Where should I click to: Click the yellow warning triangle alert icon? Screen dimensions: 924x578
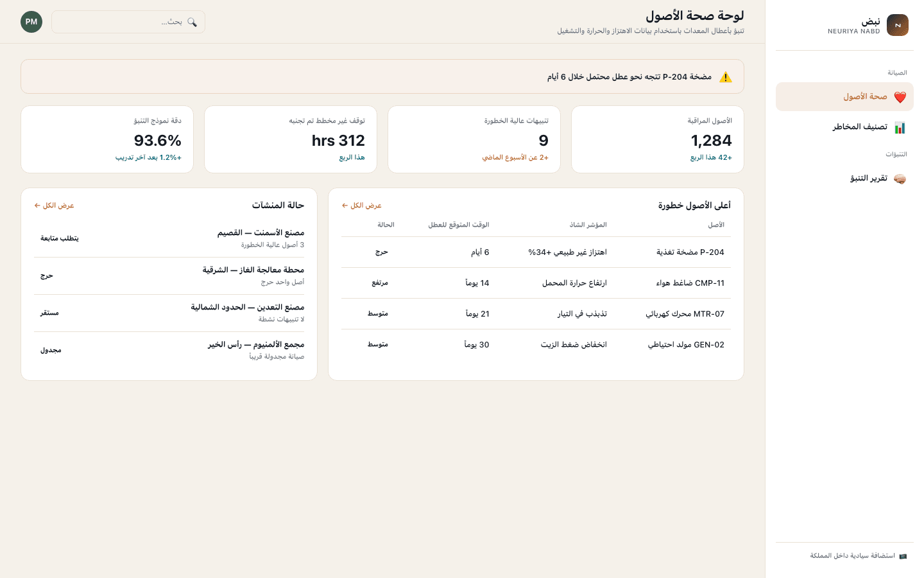(726, 77)
